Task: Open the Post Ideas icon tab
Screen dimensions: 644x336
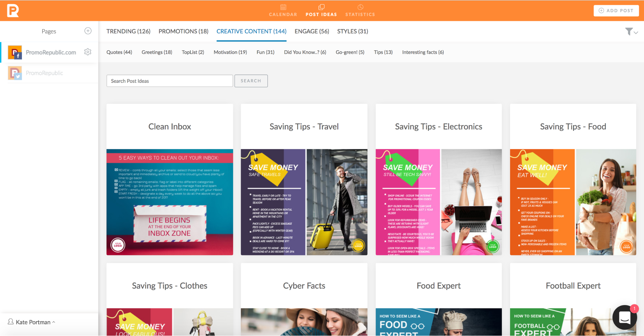Action: [x=321, y=7]
